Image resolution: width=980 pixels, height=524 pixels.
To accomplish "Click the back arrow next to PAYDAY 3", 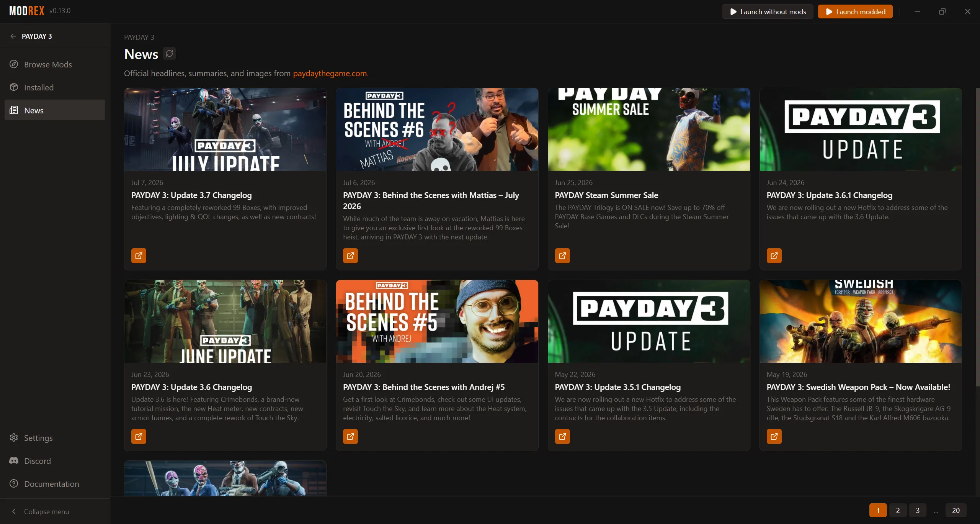I will tap(13, 36).
